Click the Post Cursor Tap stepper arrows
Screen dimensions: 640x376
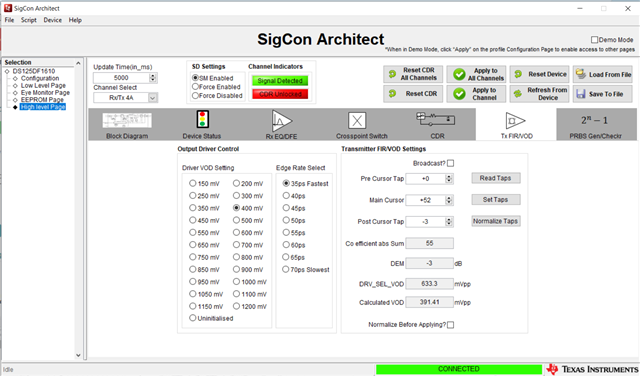pyautogui.click(x=449, y=222)
